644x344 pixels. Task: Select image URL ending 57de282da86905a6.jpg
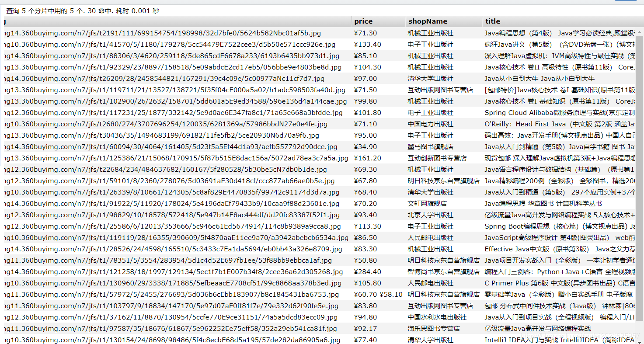tap(172, 340)
